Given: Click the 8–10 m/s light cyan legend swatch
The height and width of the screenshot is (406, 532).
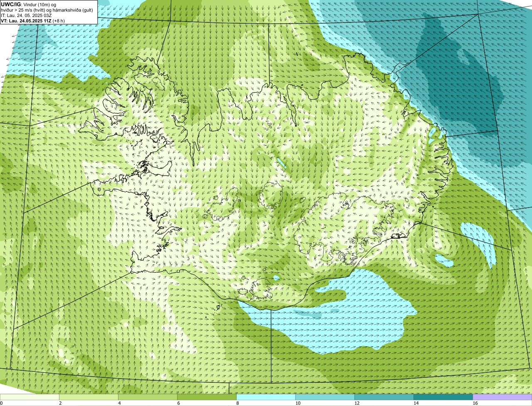Looking at the screenshot, I should click(266, 397).
